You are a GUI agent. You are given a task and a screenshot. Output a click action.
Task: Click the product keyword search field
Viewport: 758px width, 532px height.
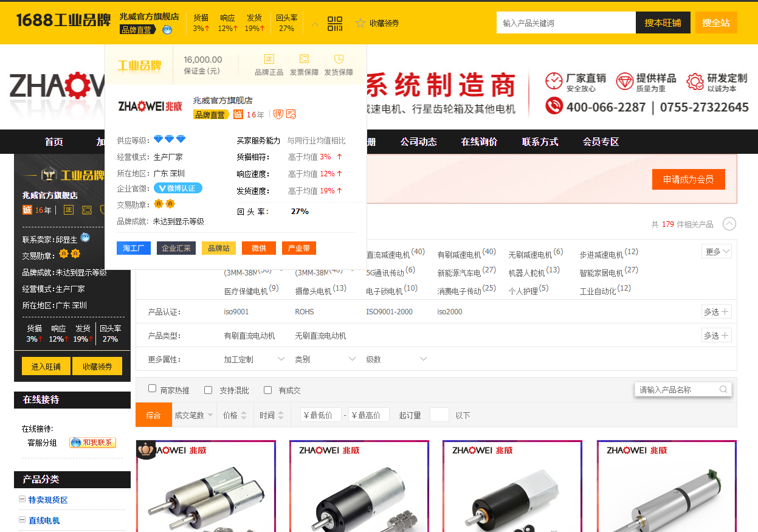pyautogui.click(x=566, y=22)
